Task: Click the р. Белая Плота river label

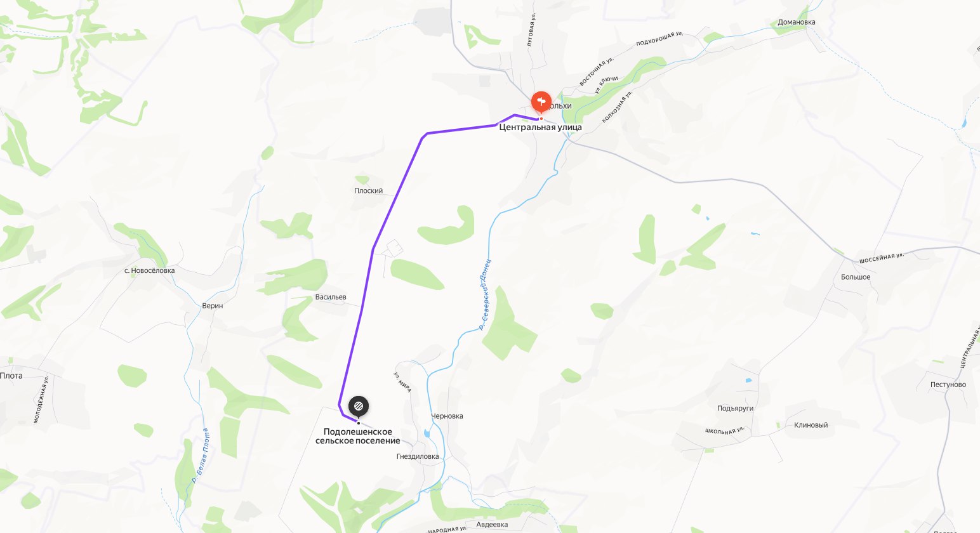Action: coord(201,456)
